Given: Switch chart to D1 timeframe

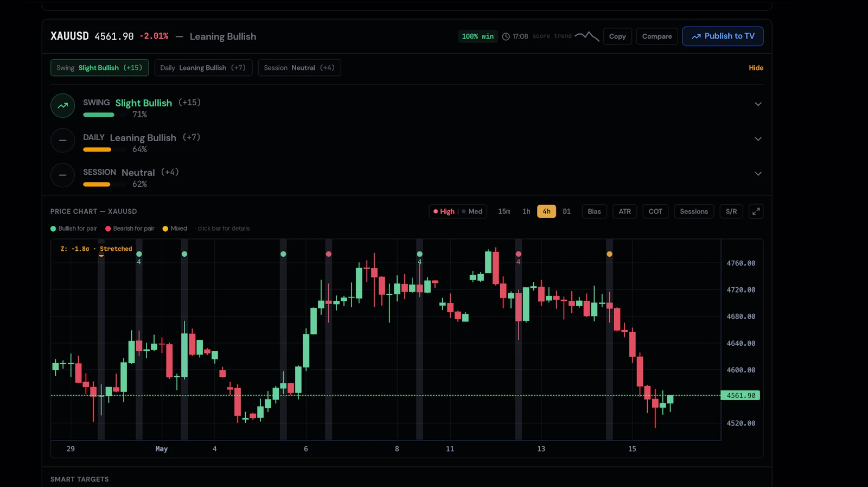Looking at the screenshot, I should pos(566,211).
